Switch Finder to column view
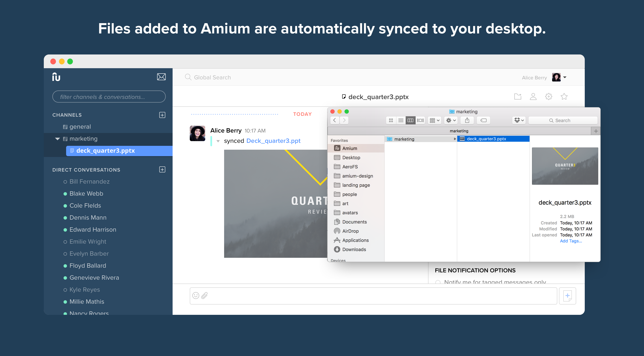Screen dimensions: 644x356 (x=410, y=120)
